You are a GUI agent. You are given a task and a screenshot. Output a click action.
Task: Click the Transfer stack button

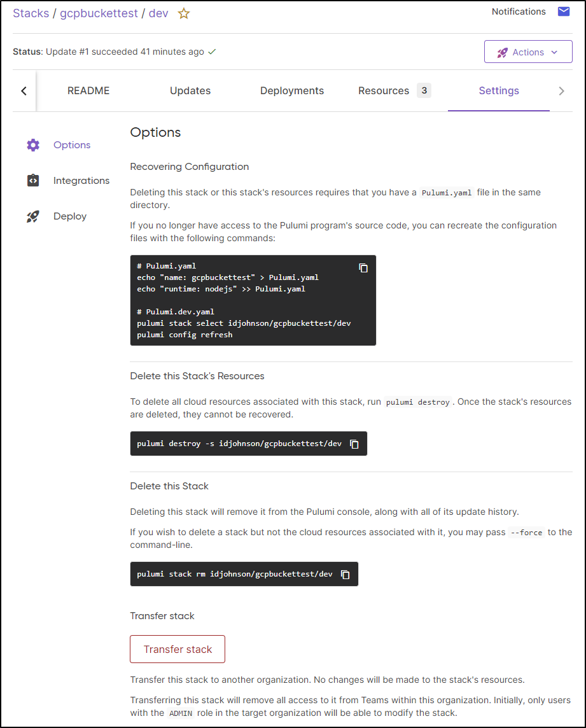coord(178,649)
